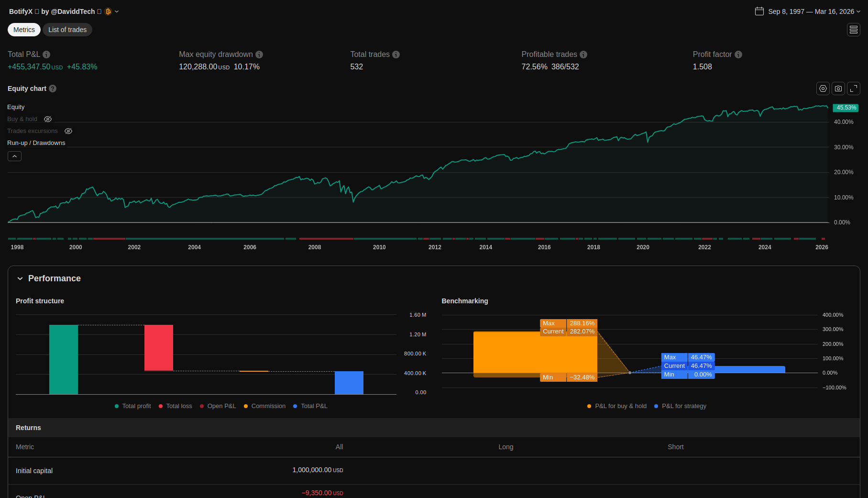Collapse the equity chart legend
Image resolution: width=868 pixels, height=498 pixels.
tap(14, 156)
